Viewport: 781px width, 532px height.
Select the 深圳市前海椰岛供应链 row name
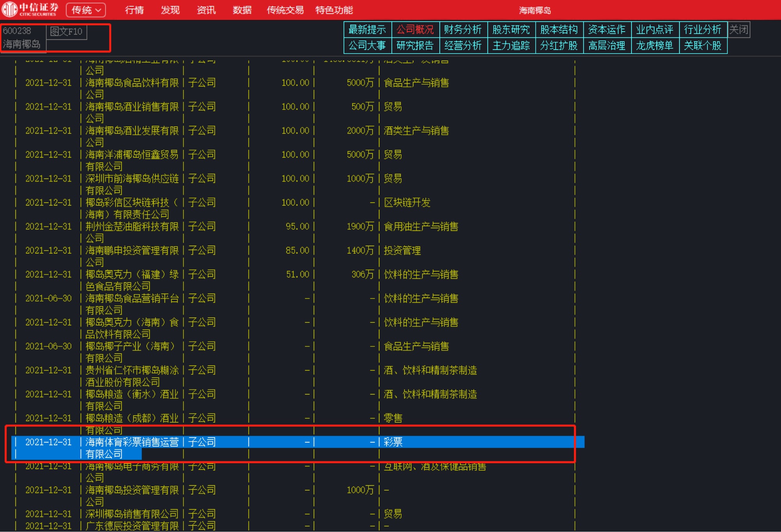132,178
